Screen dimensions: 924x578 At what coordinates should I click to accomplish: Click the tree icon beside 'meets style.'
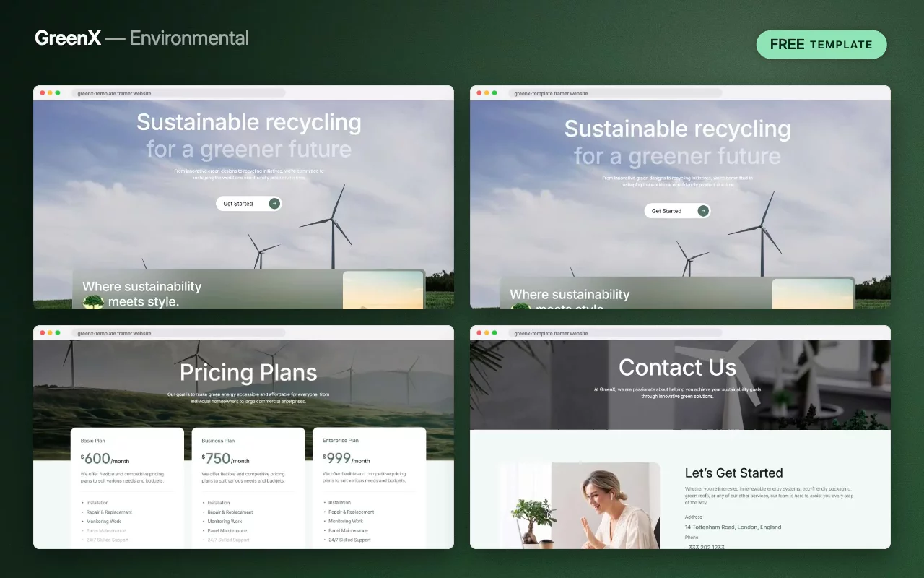(x=93, y=302)
